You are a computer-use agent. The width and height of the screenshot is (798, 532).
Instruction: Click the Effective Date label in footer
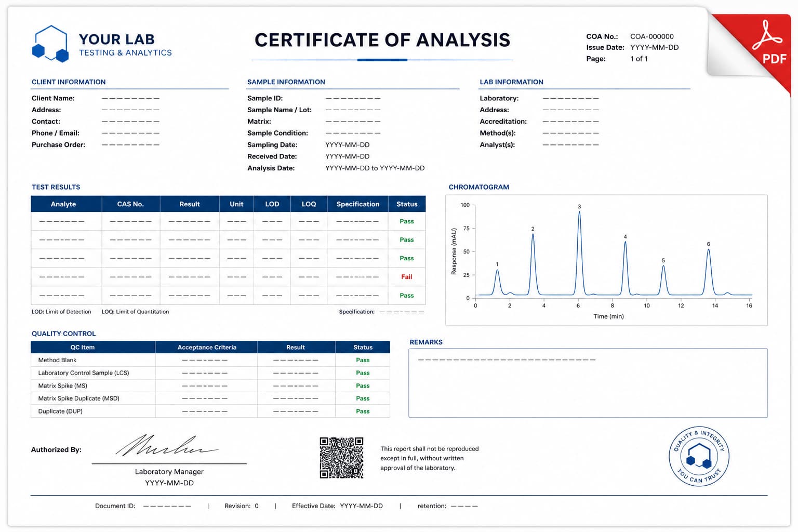(x=314, y=506)
